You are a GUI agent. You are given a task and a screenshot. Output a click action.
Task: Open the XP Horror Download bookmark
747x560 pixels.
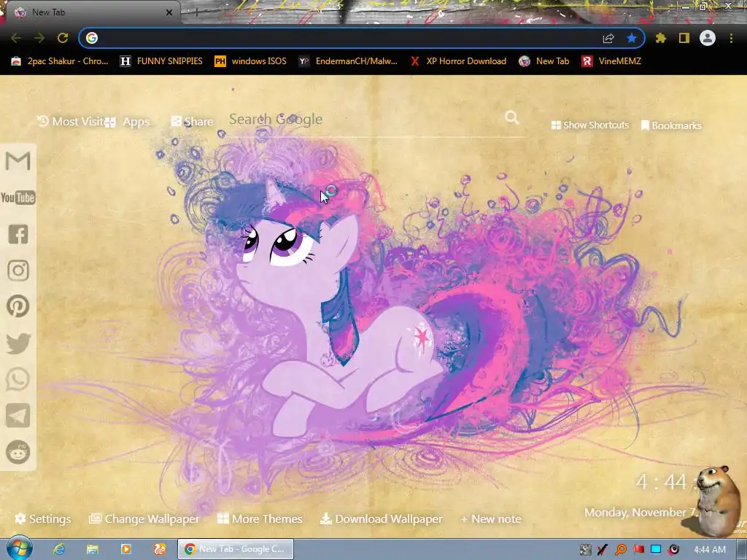pos(458,61)
